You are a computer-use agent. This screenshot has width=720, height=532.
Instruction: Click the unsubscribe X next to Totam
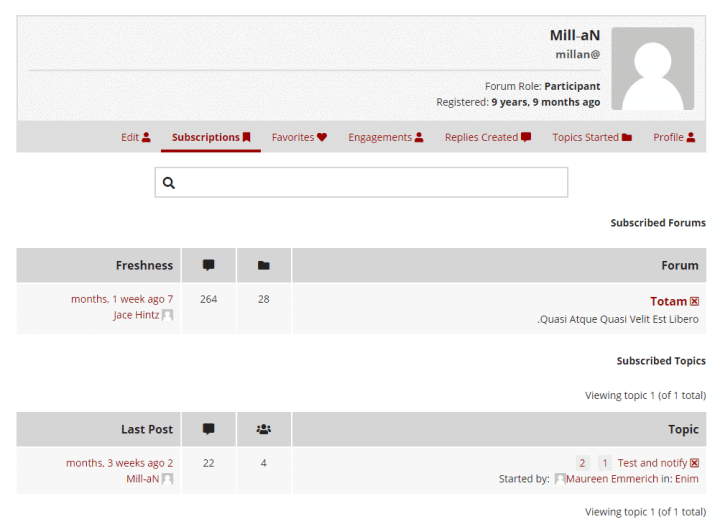pos(694,301)
